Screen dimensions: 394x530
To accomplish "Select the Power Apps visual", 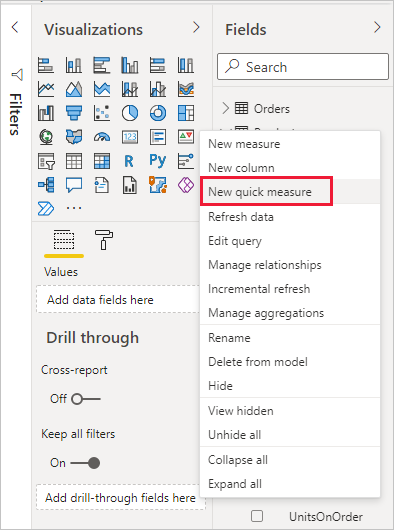I will click(x=186, y=185).
